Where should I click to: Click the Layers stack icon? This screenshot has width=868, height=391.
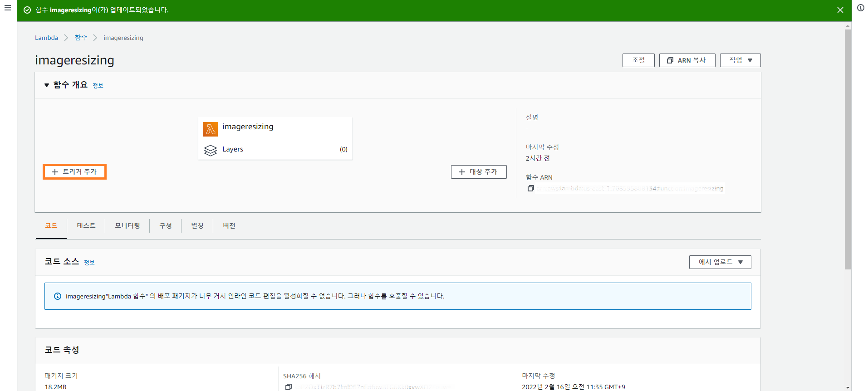point(211,150)
